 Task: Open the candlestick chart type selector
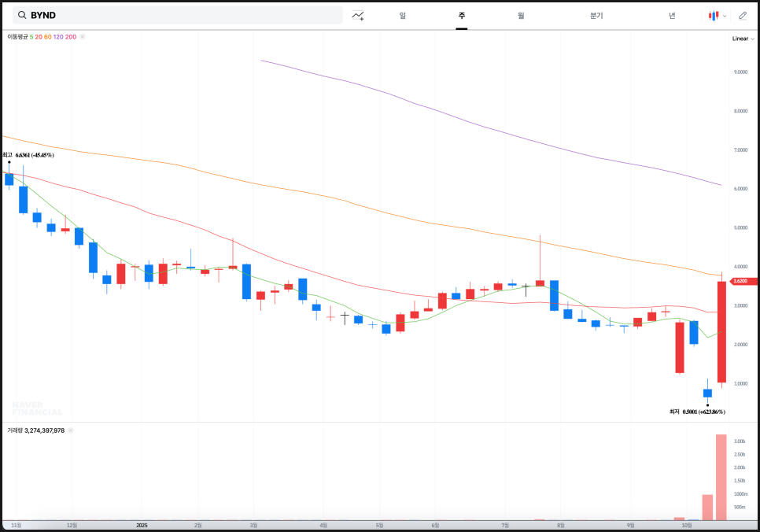pos(716,16)
